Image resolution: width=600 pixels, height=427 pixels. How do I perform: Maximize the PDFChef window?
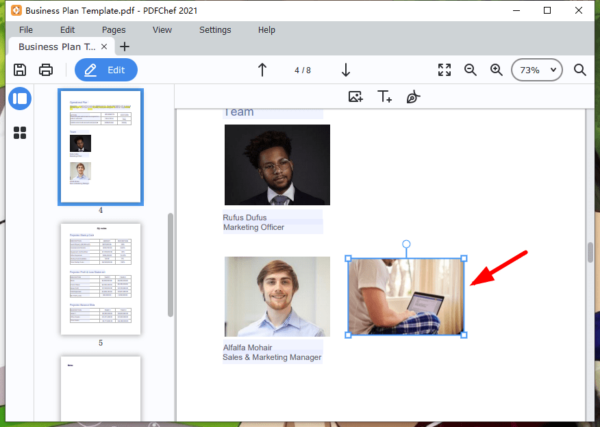click(x=548, y=10)
